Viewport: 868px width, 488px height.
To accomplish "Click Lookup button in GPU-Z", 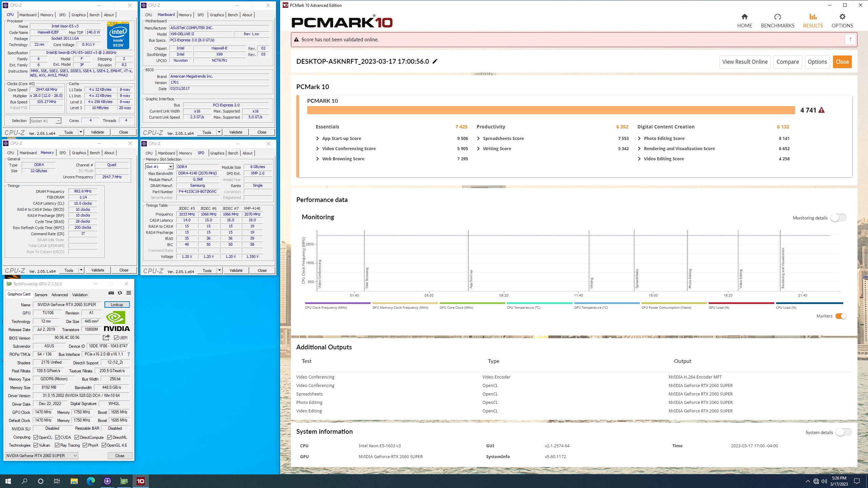I will click(117, 305).
